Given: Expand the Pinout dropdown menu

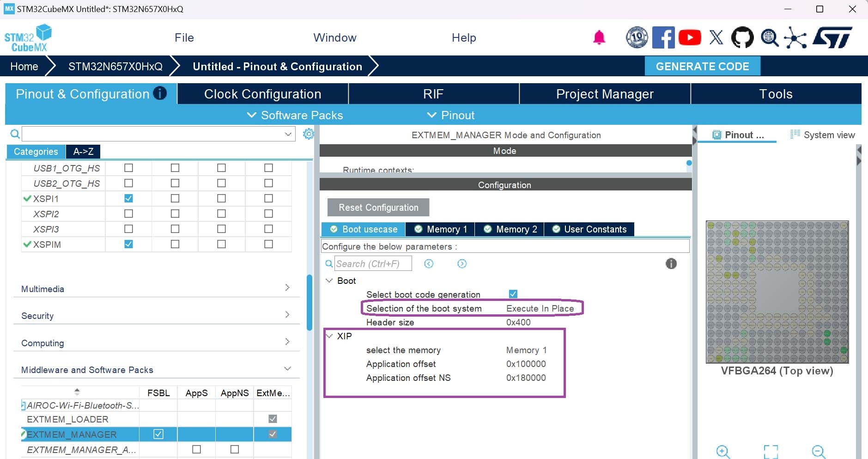Looking at the screenshot, I should click(451, 115).
